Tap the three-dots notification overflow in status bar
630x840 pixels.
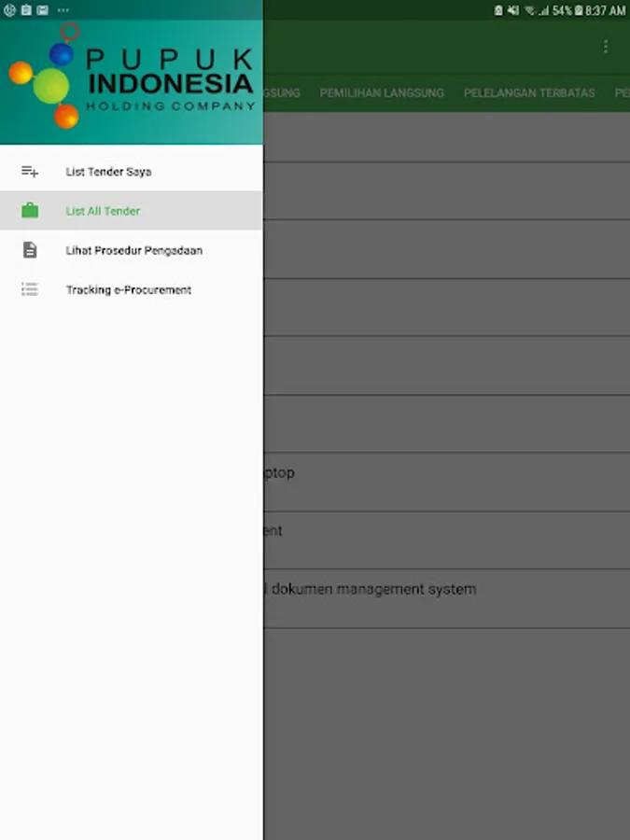63,10
